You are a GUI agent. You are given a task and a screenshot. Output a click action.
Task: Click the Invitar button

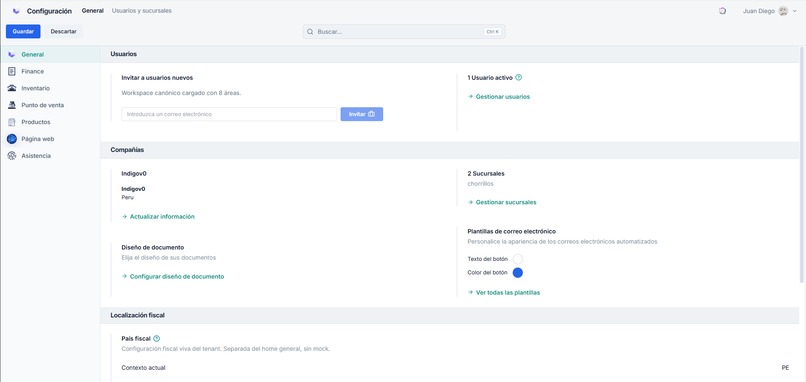362,114
